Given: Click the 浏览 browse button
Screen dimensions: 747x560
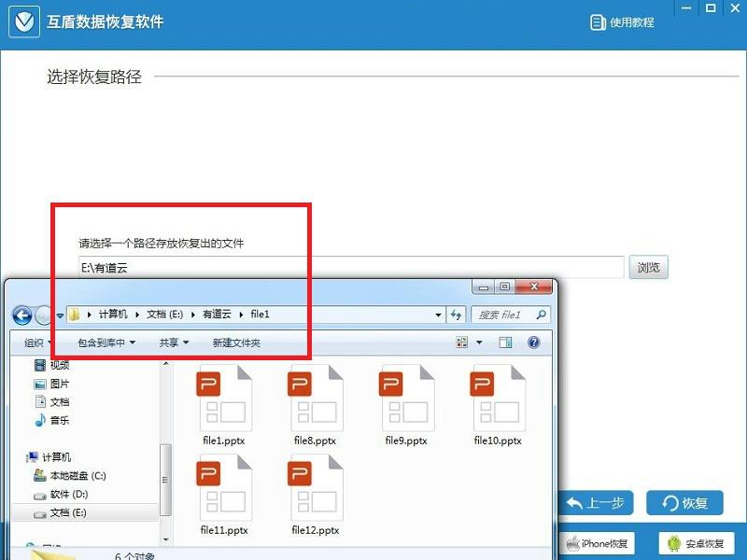Looking at the screenshot, I should 648,267.
